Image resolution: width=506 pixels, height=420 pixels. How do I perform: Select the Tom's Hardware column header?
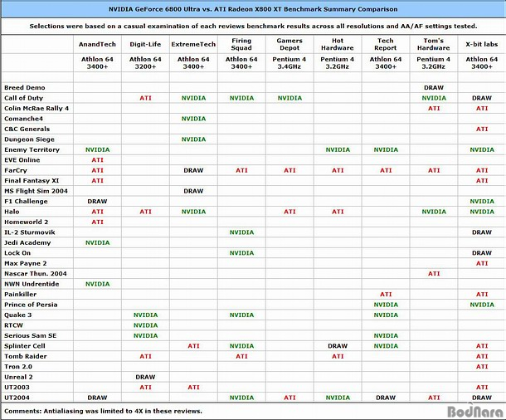[x=434, y=44]
